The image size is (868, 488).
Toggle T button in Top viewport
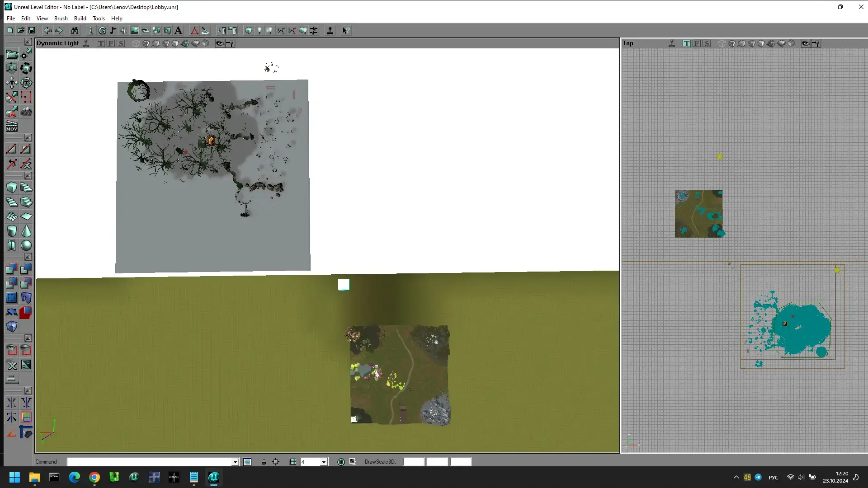pyautogui.click(x=687, y=43)
